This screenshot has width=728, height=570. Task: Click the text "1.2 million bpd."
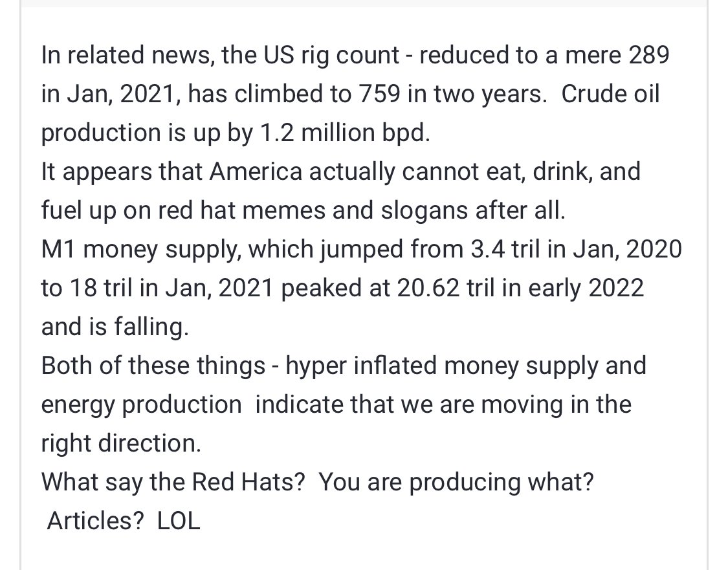[345, 133]
